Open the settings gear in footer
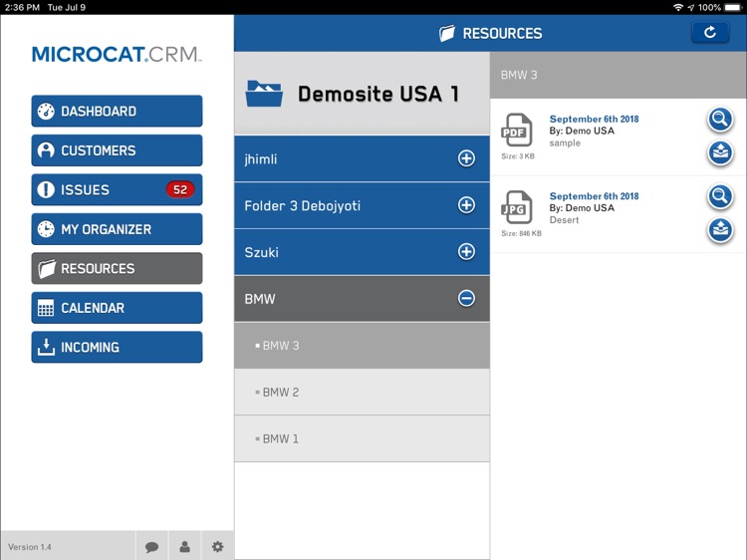747x560 pixels. click(x=217, y=547)
